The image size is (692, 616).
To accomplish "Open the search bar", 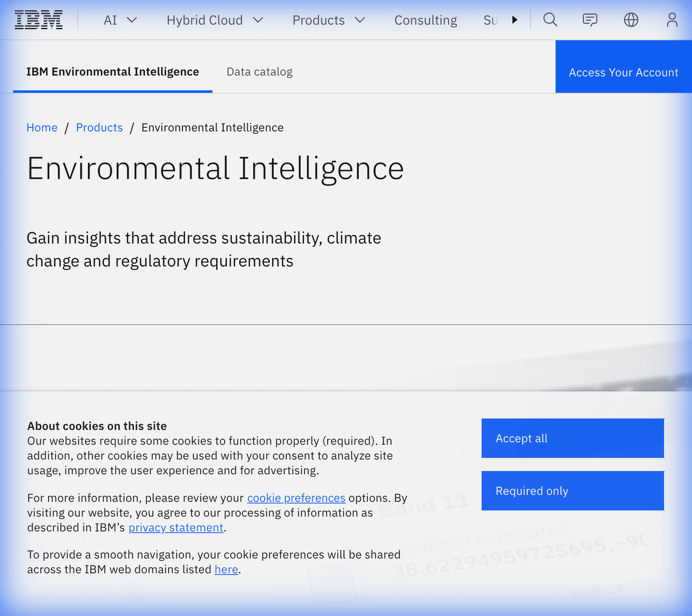I will click(x=550, y=19).
